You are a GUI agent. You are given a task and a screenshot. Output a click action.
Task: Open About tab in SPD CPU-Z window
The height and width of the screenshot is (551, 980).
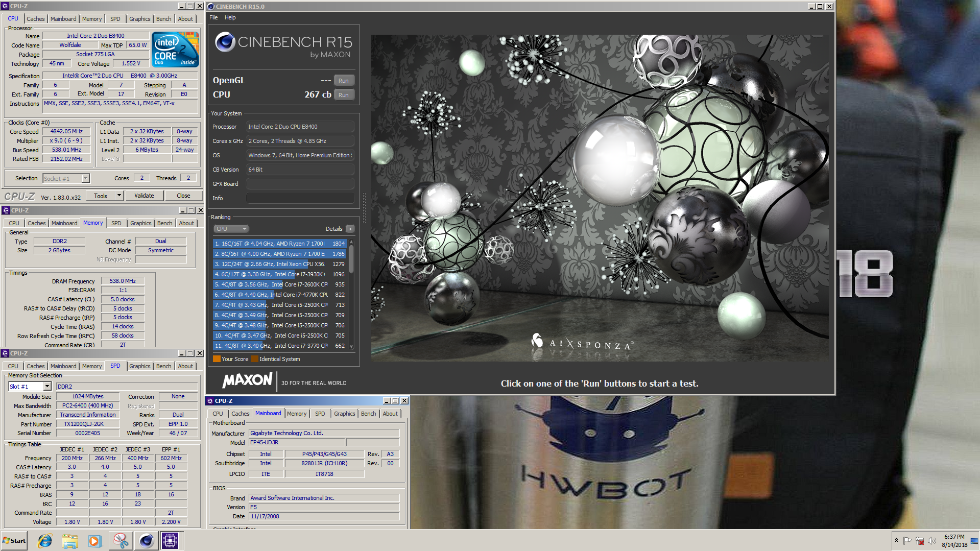[185, 366]
